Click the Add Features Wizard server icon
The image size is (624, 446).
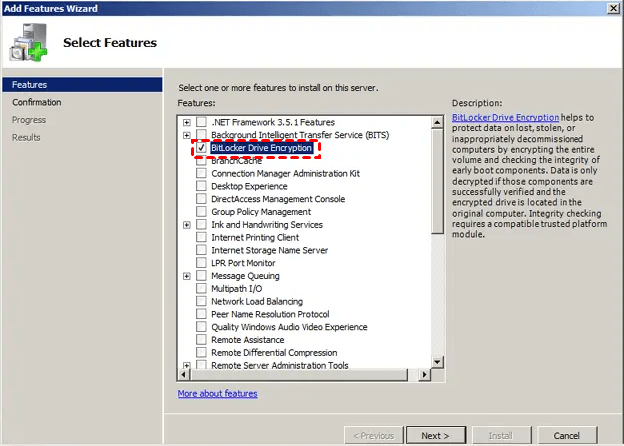(28, 43)
